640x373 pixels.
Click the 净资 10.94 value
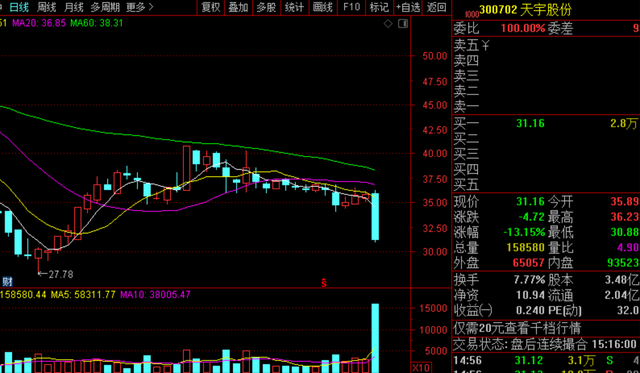tap(530, 295)
